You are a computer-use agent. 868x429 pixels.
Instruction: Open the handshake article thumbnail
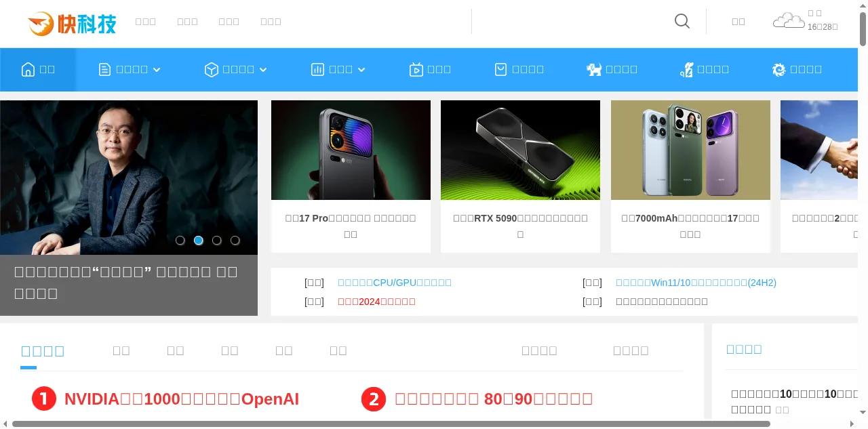819,150
